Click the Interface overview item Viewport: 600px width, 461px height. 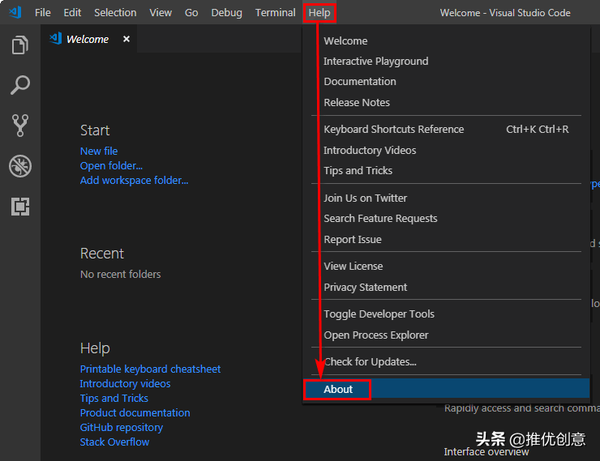pos(486,452)
